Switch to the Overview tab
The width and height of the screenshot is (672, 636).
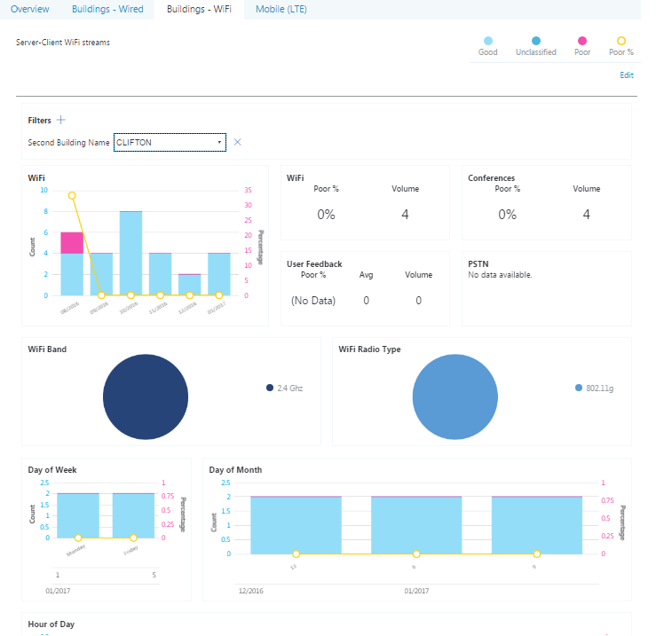tap(29, 8)
